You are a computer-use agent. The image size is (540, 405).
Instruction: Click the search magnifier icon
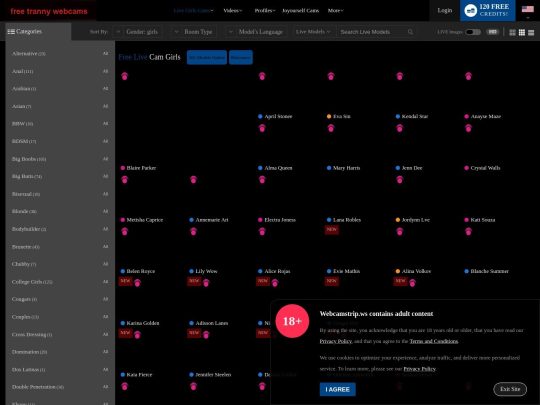[410, 32]
